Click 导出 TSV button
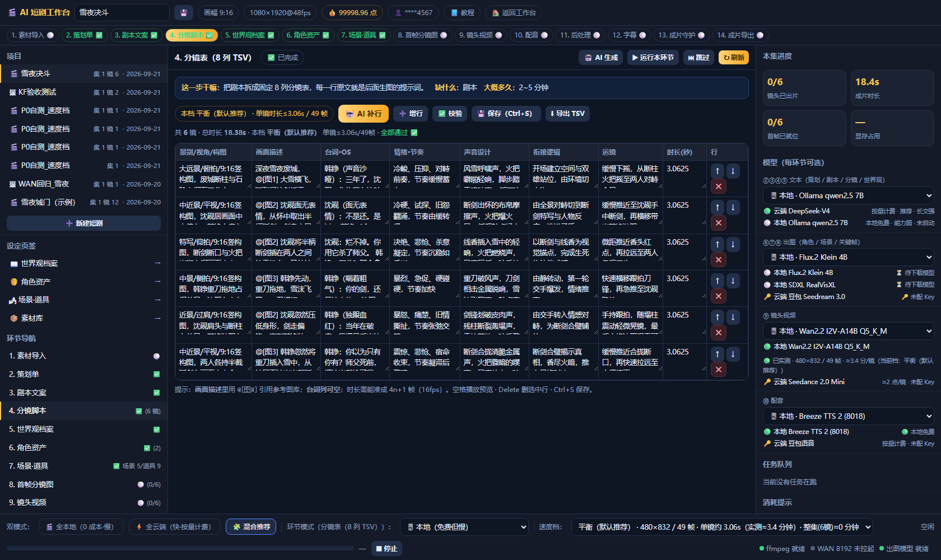Image resolution: width=941 pixels, height=560 pixels. point(567,114)
